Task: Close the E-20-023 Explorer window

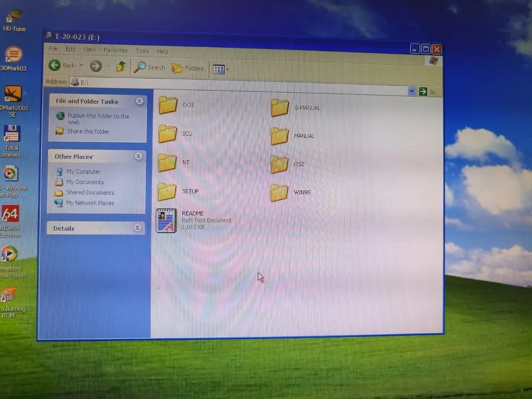Action: click(436, 49)
